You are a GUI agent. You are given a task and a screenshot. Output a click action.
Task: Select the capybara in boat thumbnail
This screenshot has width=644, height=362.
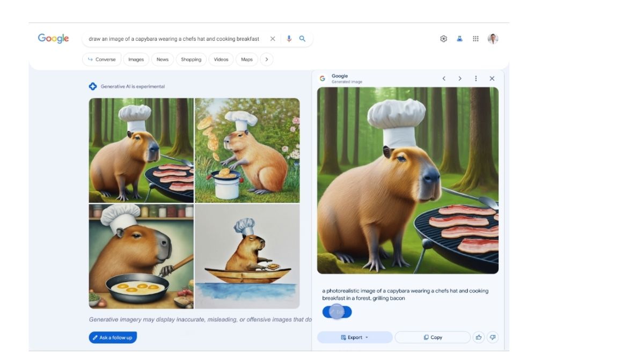[x=247, y=256]
